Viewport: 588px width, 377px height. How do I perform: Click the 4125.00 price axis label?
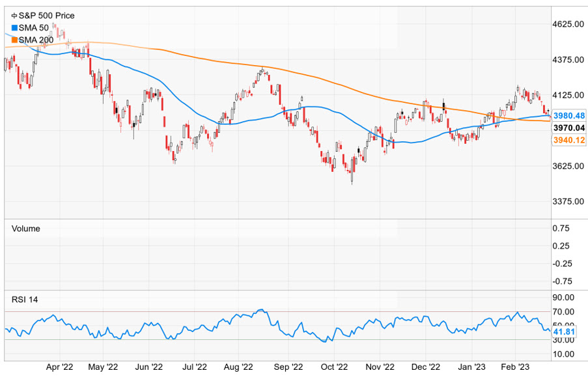coord(568,95)
